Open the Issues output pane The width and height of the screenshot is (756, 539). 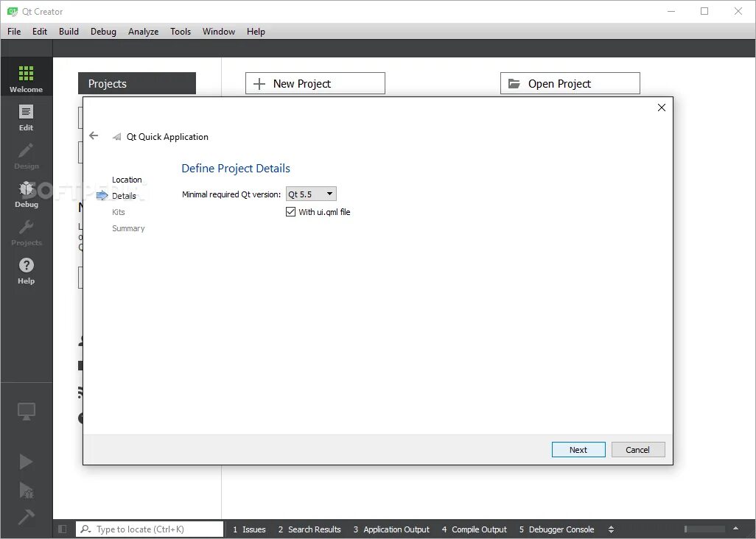click(x=249, y=529)
